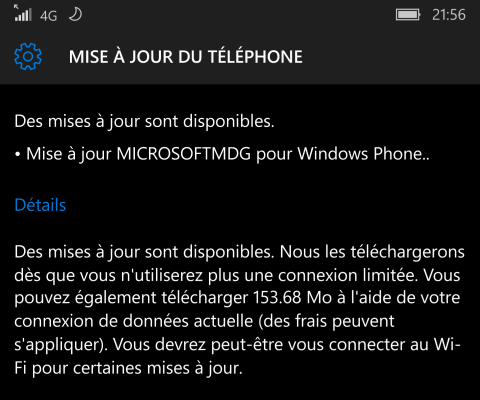The image size is (480, 400).
Task: Tap the small arrow above signal bars
Action: pos(16,7)
